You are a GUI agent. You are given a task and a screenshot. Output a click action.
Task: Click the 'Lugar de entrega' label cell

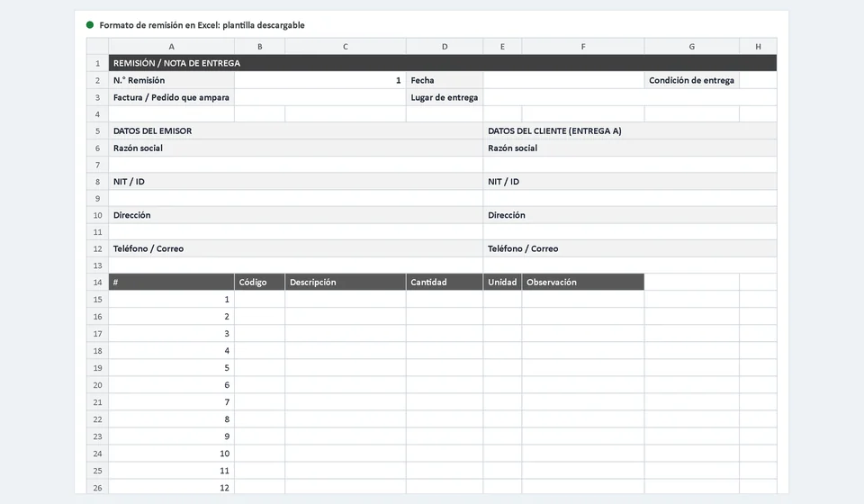445,97
